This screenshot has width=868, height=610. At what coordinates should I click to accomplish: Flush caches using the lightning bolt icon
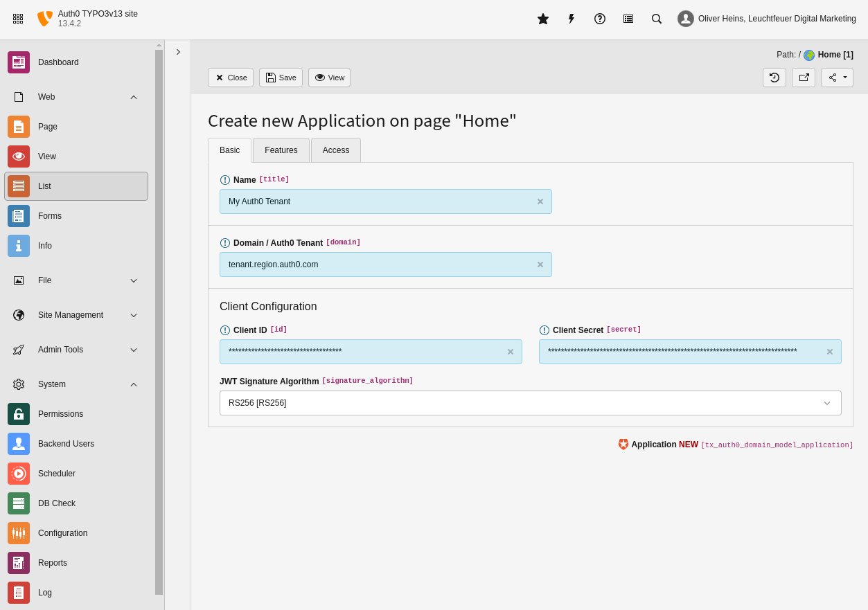pos(571,19)
